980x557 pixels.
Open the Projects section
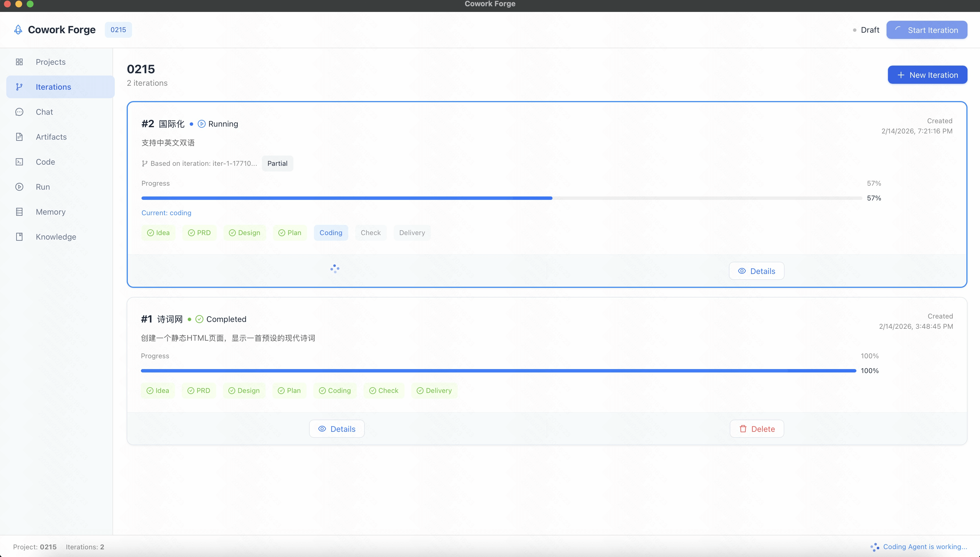click(50, 62)
